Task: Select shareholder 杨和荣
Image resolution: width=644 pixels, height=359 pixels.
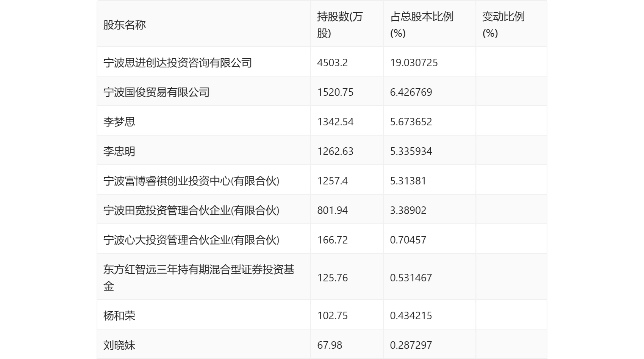Action: [119, 315]
